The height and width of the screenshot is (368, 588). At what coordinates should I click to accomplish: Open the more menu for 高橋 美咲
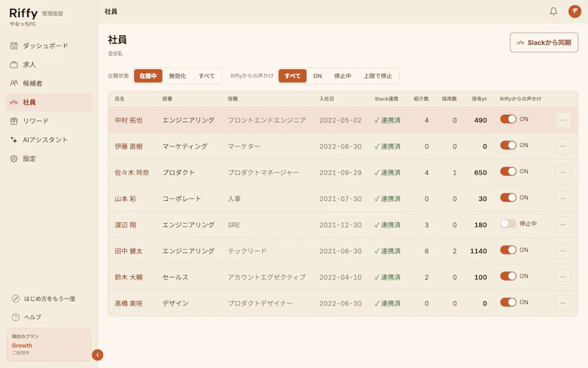tap(563, 303)
